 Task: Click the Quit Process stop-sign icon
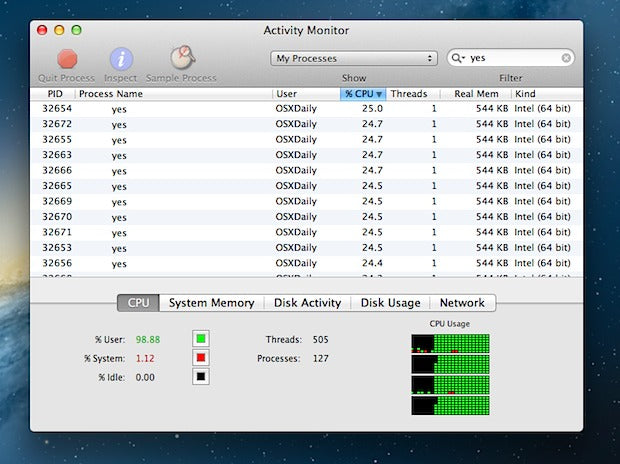[68, 59]
